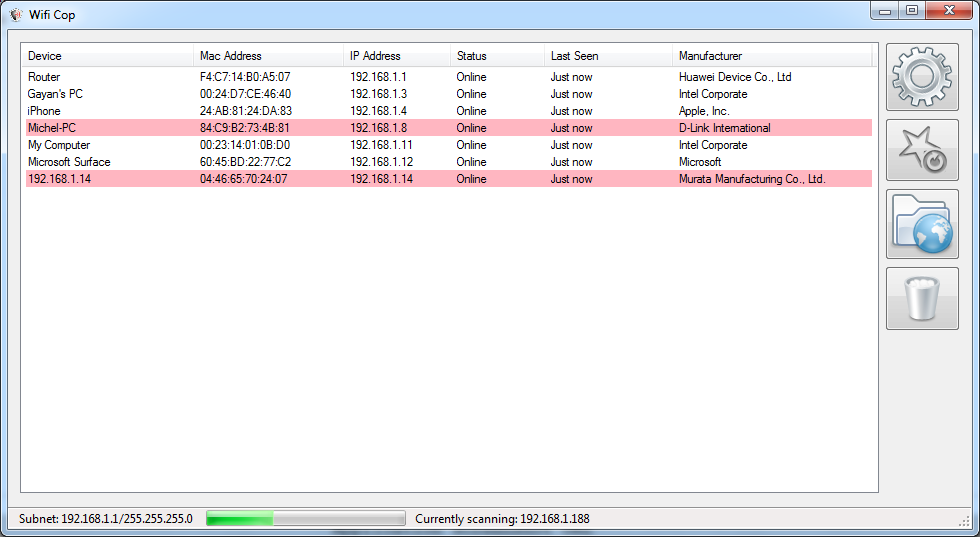The width and height of the screenshot is (980, 537).
Task: Click IP address 192.168.1.12 cell
Action: (381, 161)
